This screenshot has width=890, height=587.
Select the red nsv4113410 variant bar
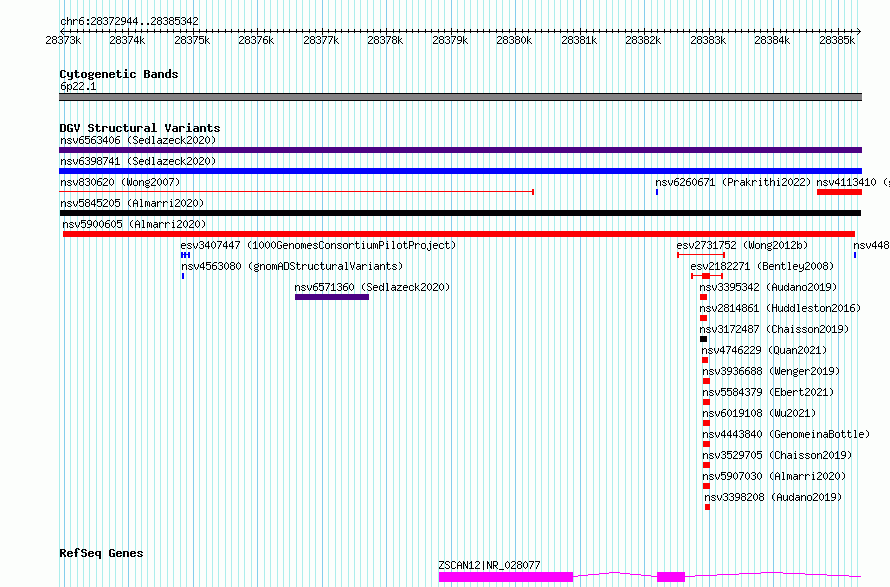(839, 192)
